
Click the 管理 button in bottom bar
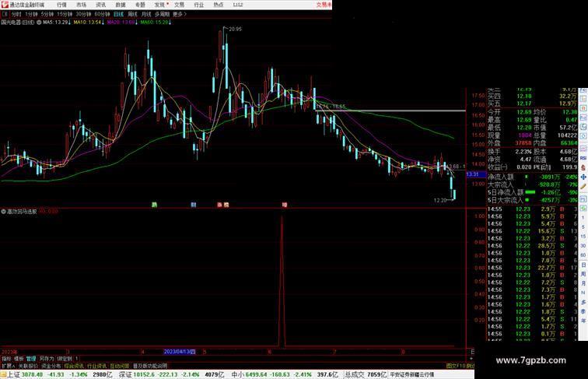[31, 359]
